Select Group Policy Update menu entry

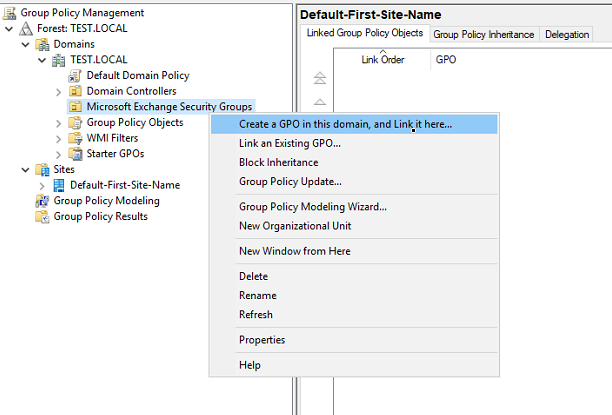pos(354,182)
